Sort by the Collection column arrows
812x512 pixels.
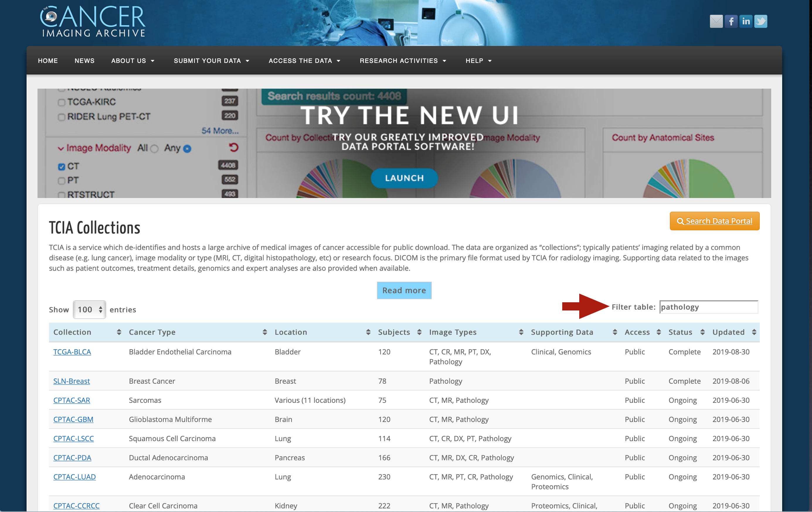tap(119, 332)
